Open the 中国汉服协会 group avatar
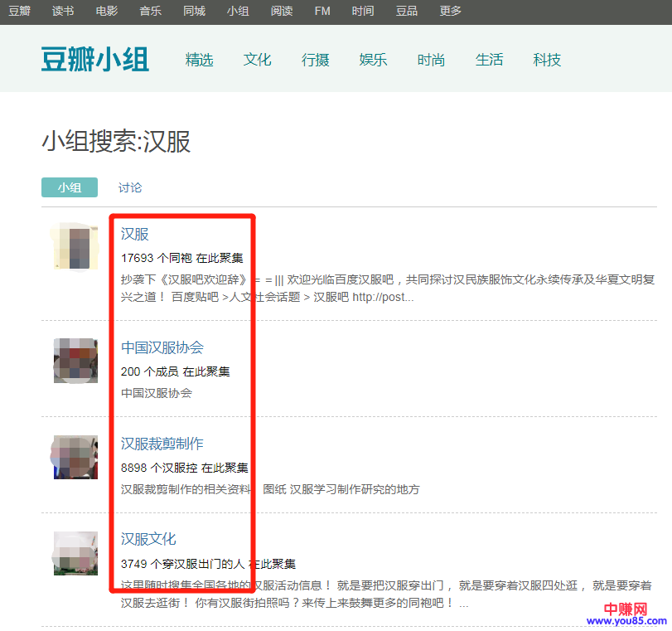Image resolution: width=672 pixels, height=631 pixels. tap(76, 360)
